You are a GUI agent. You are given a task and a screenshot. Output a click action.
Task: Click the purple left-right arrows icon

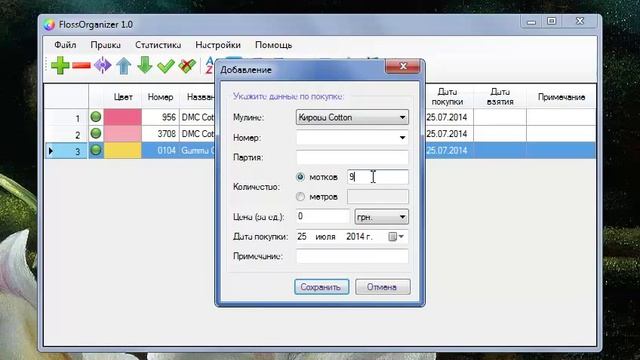coord(102,65)
